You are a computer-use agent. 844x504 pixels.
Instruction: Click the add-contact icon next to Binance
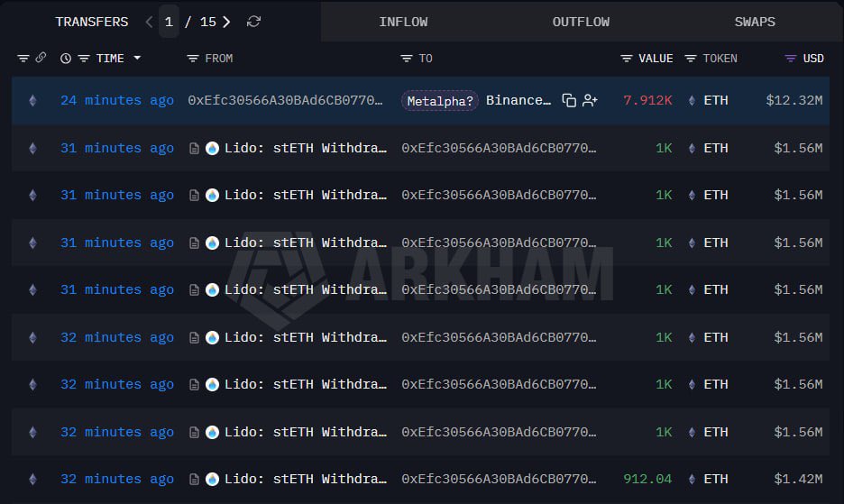[590, 101]
